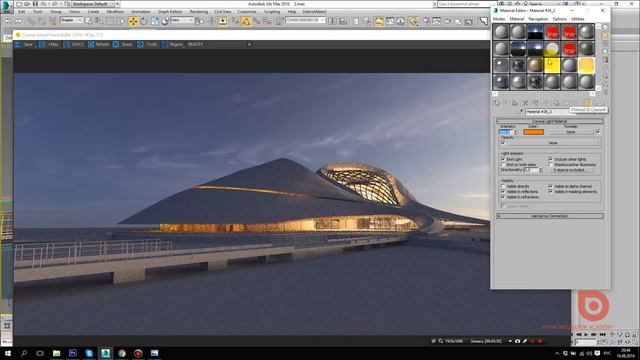Select the Select and Rotate tool
The height and width of the screenshot is (360, 640).
click(x=144, y=21)
